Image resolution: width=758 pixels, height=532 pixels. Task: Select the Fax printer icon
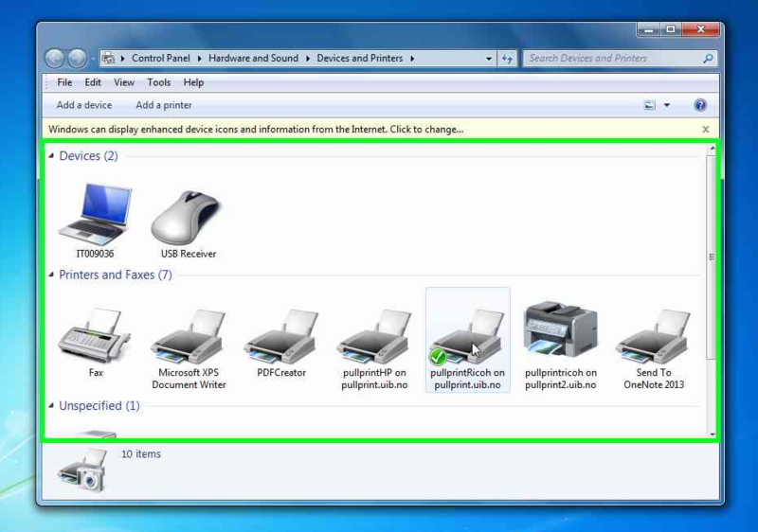[94, 336]
